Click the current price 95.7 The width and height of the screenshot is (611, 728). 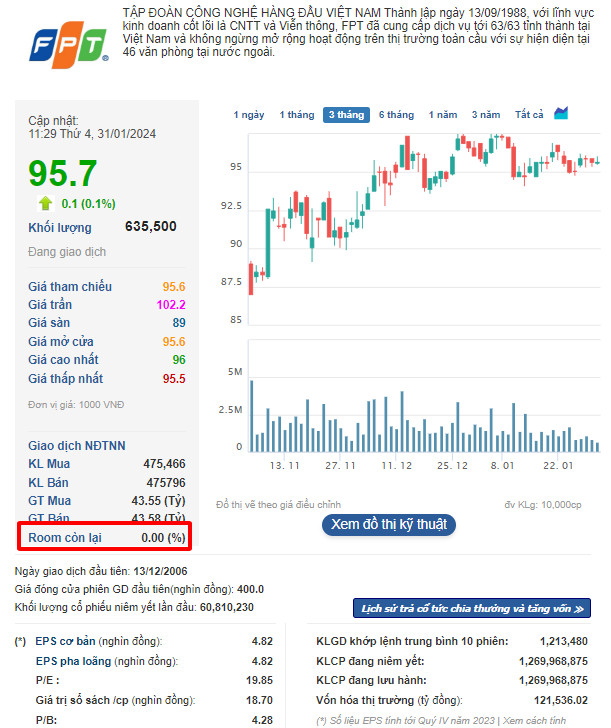[x=63, y=173]
